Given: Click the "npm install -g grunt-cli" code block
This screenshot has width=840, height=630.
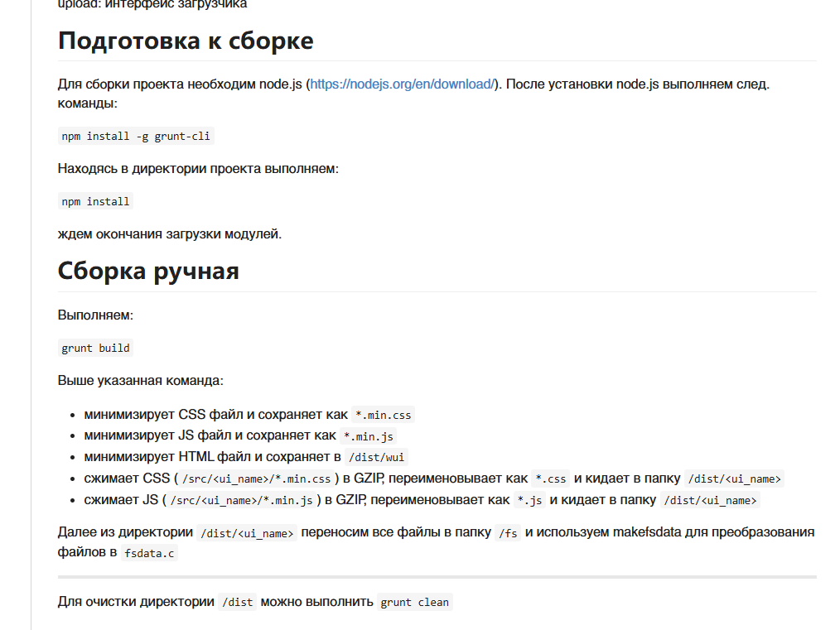Looking at the screenshot, I should [x=136, y=137].
